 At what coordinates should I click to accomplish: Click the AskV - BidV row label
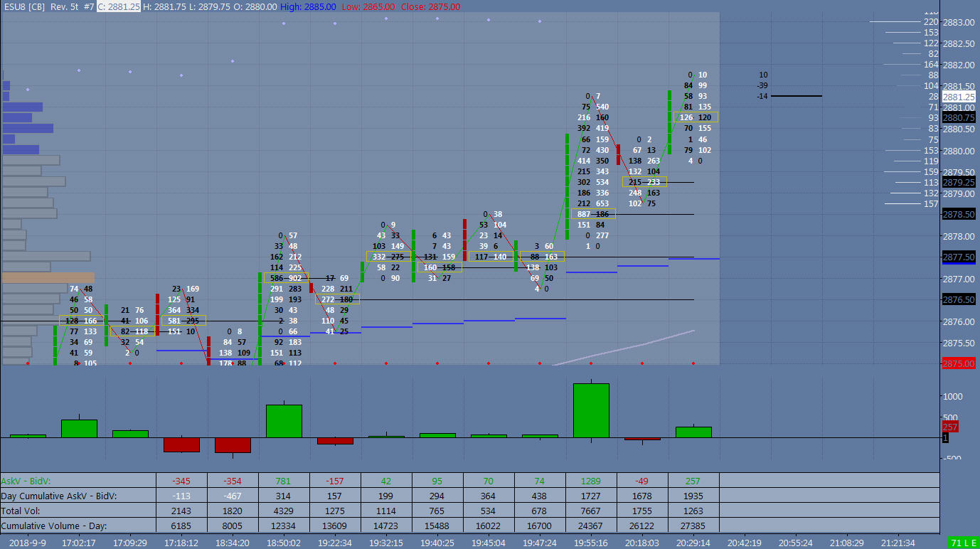tap(26, 481)
